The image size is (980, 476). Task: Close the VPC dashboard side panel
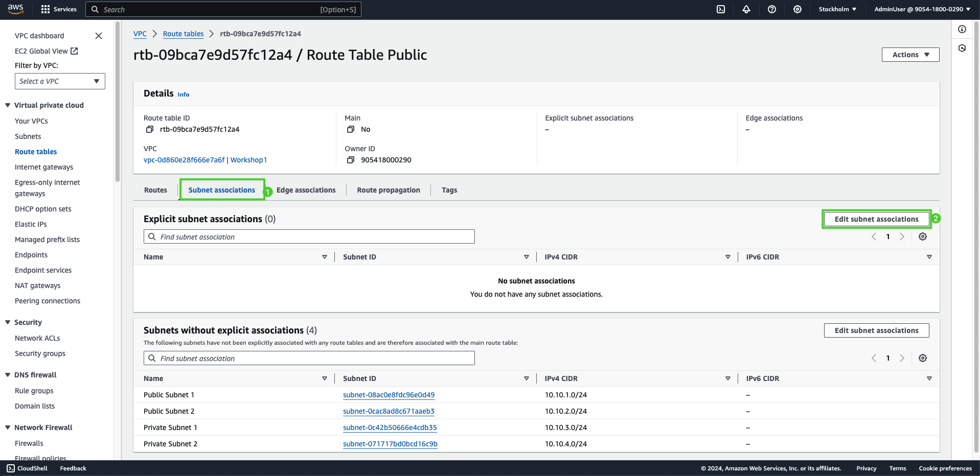[x=99, y=36]
